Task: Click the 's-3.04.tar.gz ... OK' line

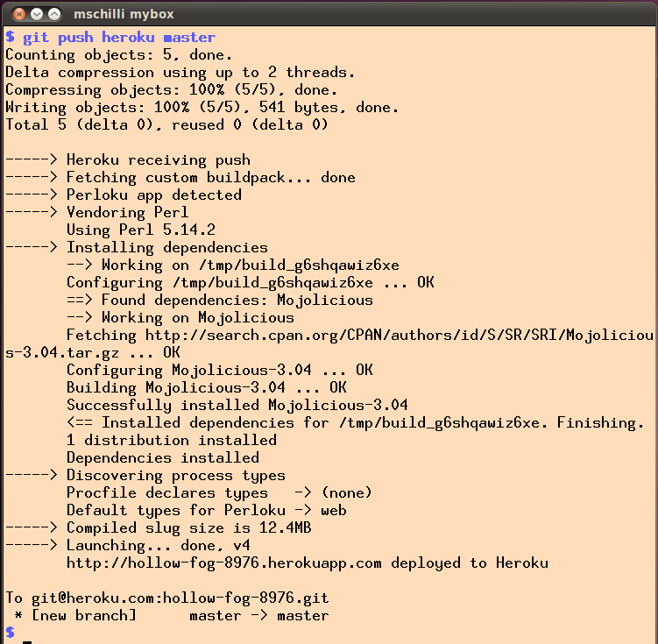Action: (93, 352)
